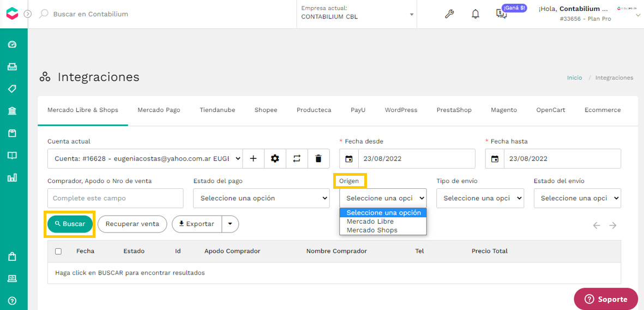Click the Exportar button
Image resolution: width=644 pixels, height=310 pixels.
click(197, 224)
